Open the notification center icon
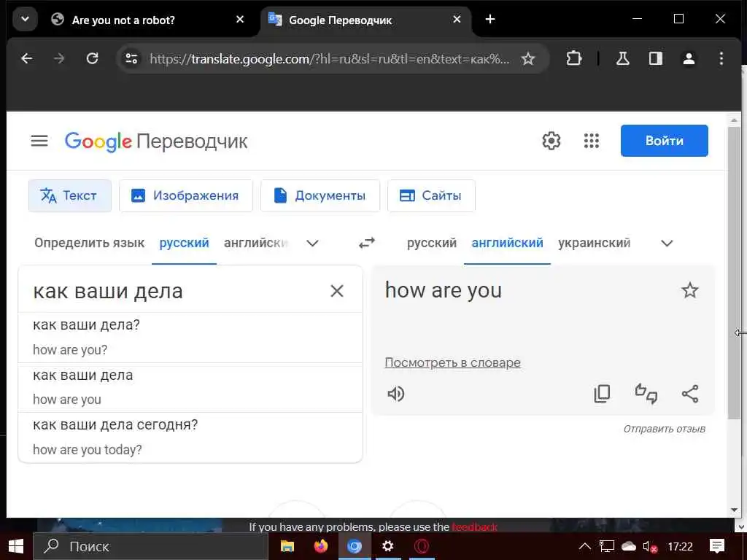This screenshot has height=560, width=747. (717, 546)
